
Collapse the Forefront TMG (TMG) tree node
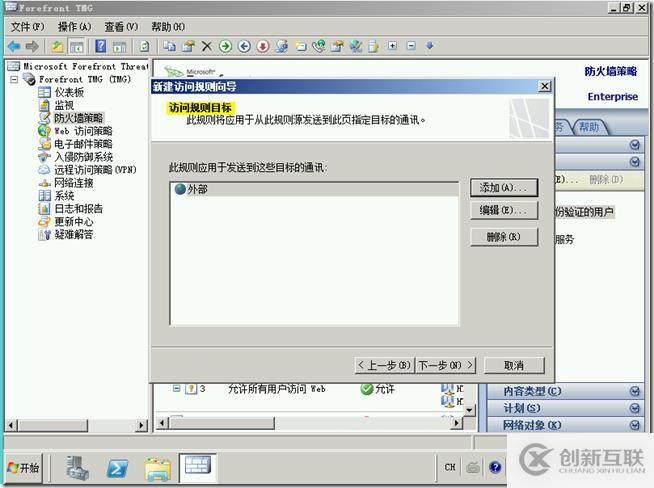[14, 79]
